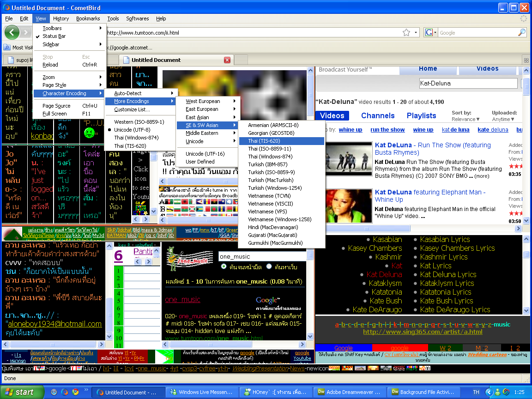Click the Channels link in video results
This screenshot has width=532, height=399.
pyautogui.click(x=378, y=115)
